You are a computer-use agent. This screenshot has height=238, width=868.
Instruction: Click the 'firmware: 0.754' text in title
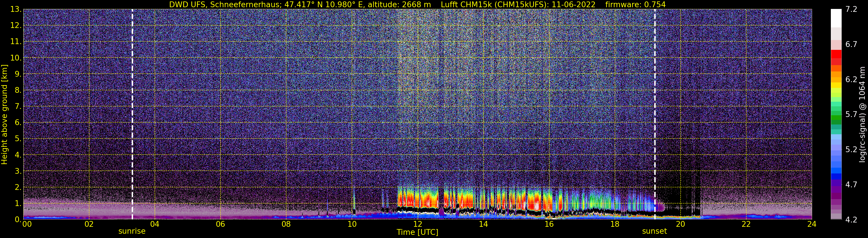(636, 4)
